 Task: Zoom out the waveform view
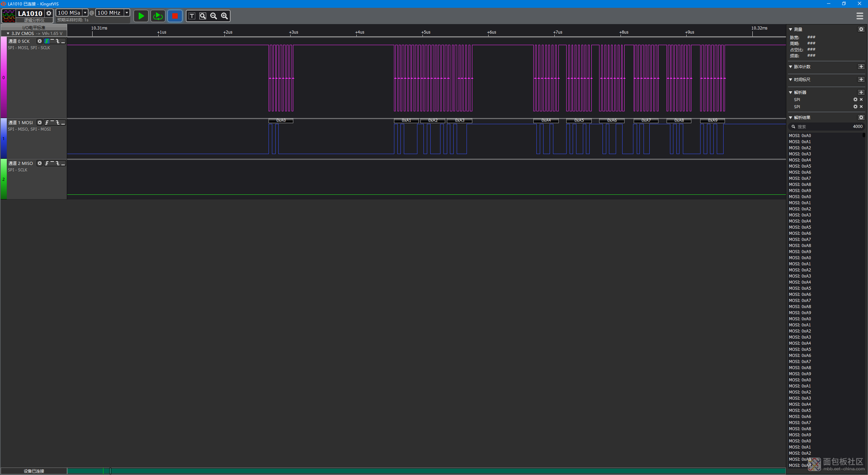point(214,16)
